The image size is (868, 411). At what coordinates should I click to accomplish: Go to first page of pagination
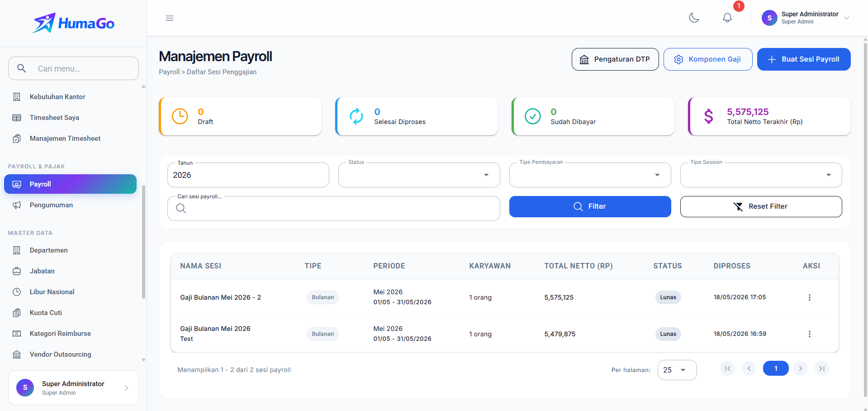click(727, 368)
